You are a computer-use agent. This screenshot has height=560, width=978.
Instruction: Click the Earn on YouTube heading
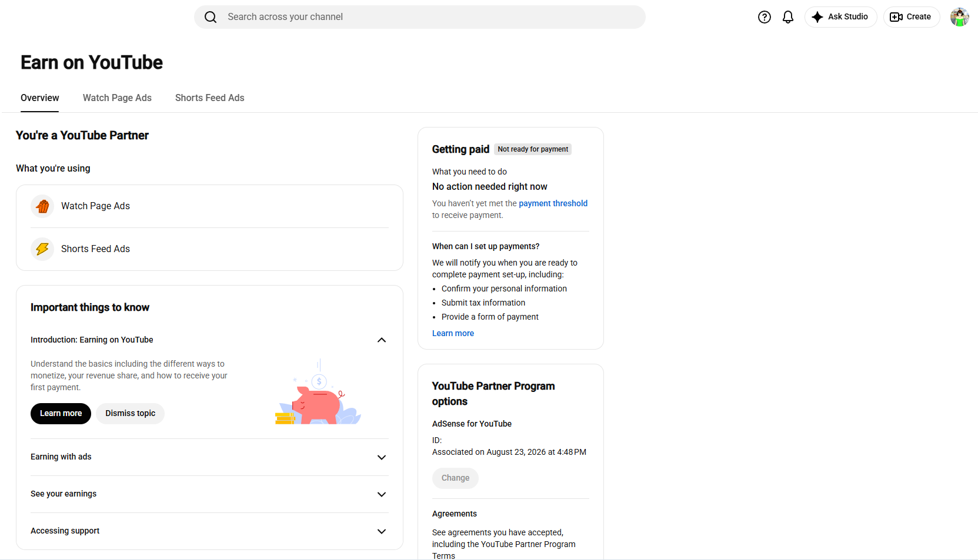click(92, 62)
